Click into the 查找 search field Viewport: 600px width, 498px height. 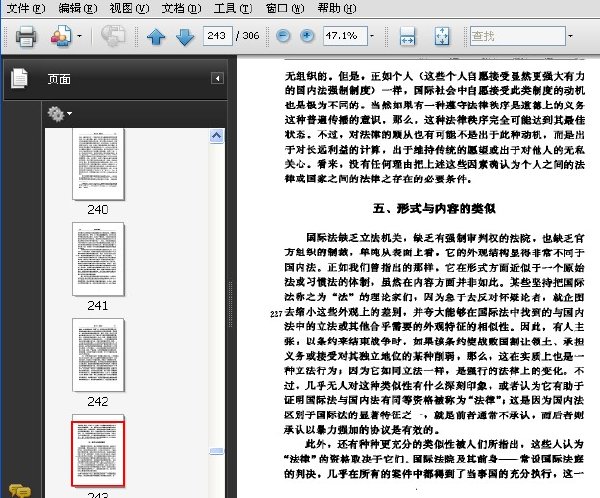coord(517,36)
